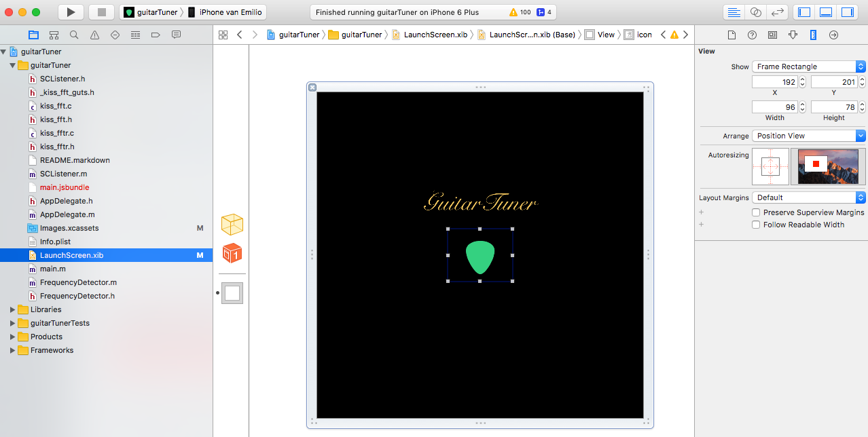This screenshot has height=437, width=868.
Task: Expand the Libraries folder
Action: click(x=13, y=309)
